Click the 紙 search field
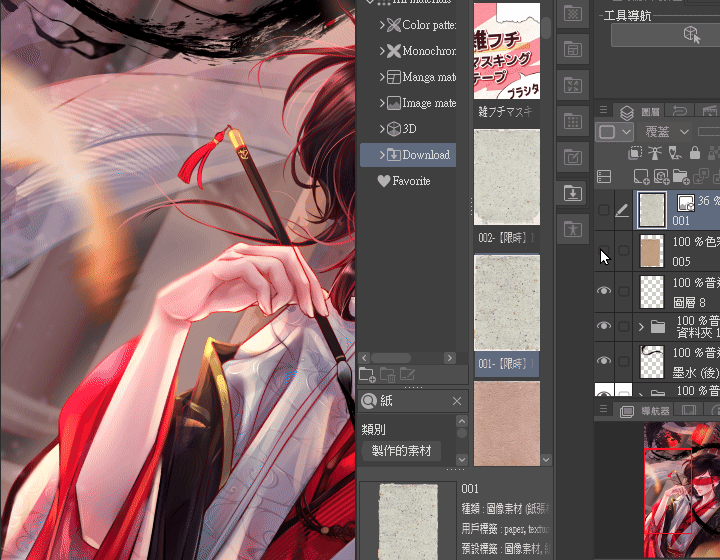Screen dimensions: 720x560 pos(413,401)
